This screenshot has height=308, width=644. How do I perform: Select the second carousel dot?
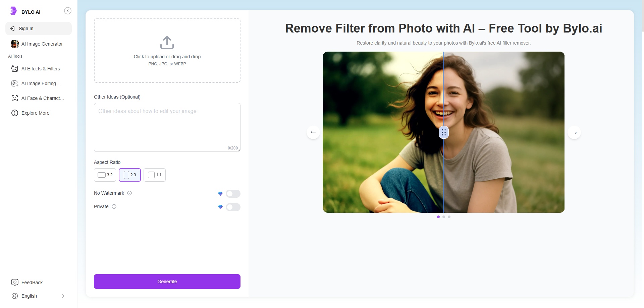coord(444,217)
